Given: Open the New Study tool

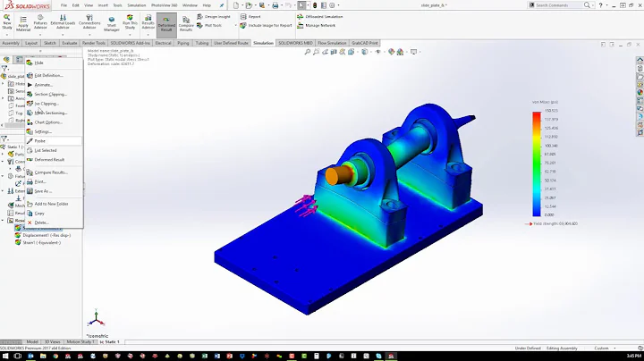Looking at the screenshot, I should click(x=7, y=22).
